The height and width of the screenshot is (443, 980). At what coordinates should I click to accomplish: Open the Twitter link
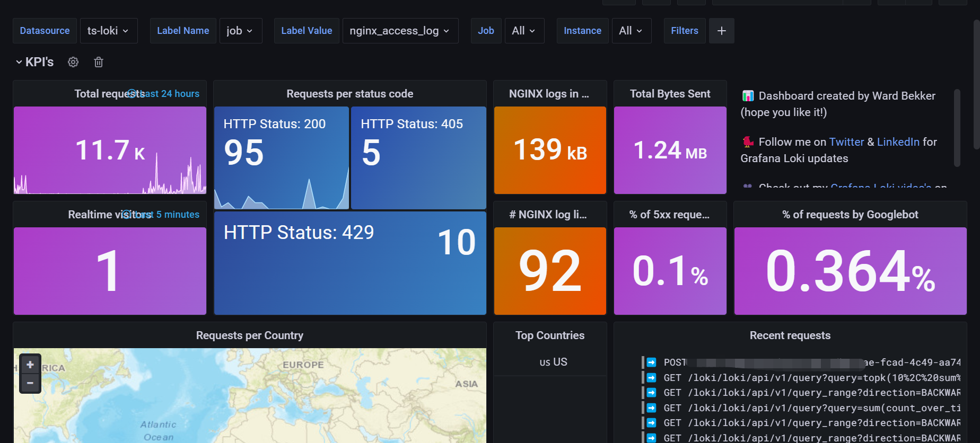[846, 142]
